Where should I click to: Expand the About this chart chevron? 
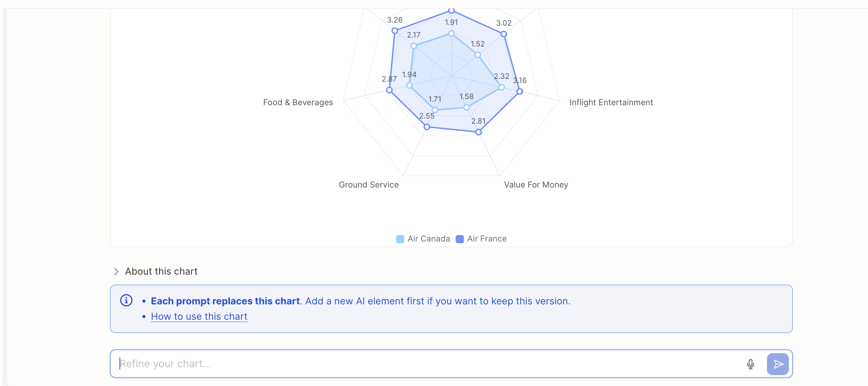[x=116, y=272]
